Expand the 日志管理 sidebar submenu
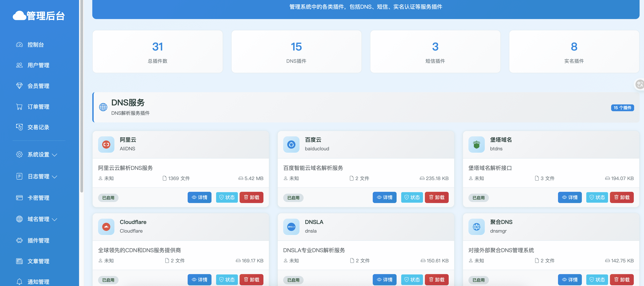This screenshot has height=286, width=644. (x=38, y=176)
